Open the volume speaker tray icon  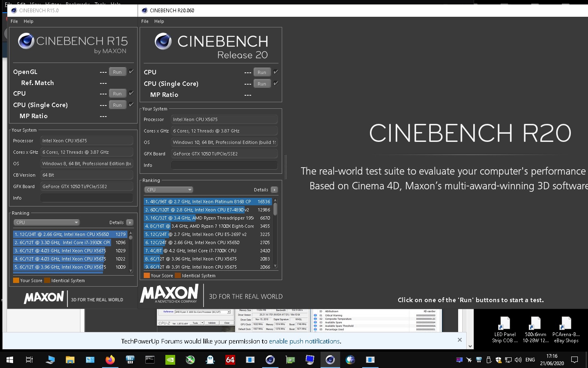click(518, 360)
